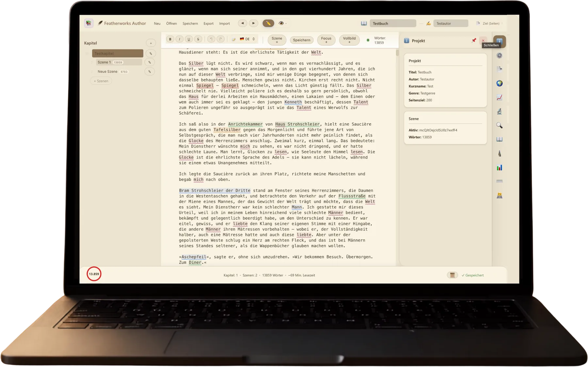Open the magnifying glass search icon
The image size is (588, 367).
[x=499, y=126]
